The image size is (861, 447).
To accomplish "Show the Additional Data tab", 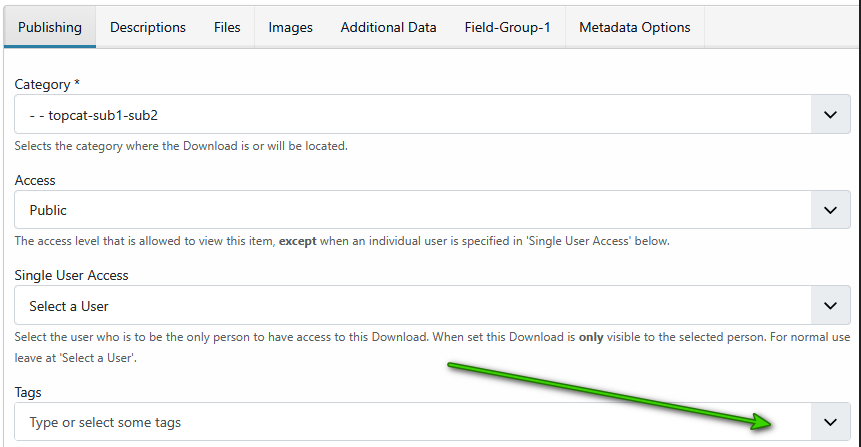I will pos(388,27).
